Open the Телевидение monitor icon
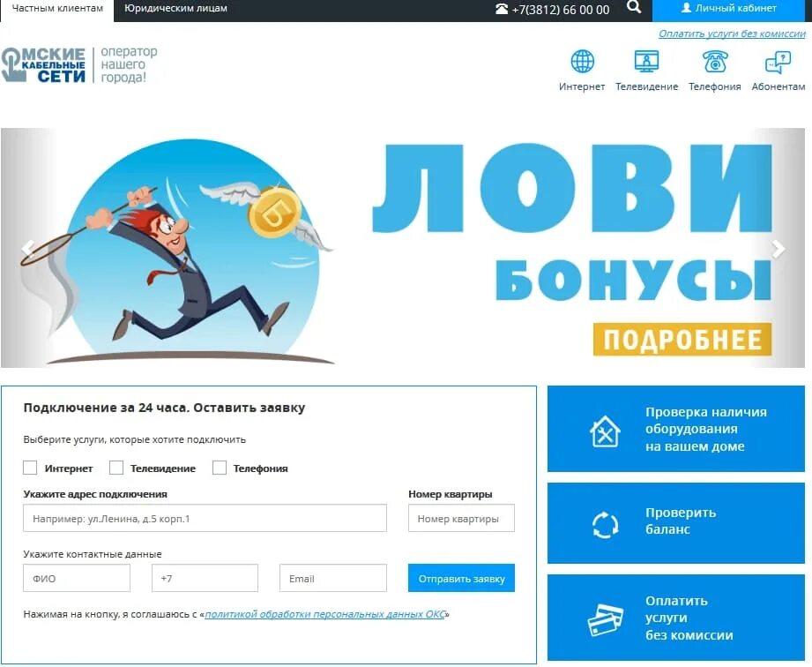 [646, 61]
